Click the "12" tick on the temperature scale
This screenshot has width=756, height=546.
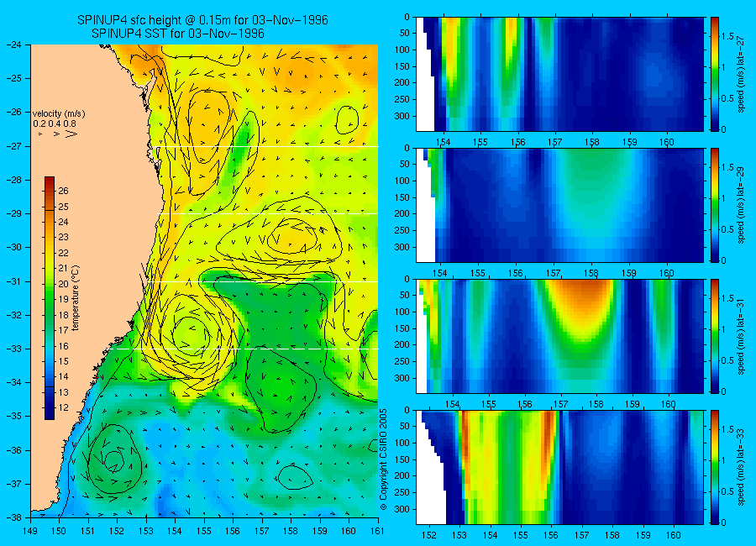[63, 407]
